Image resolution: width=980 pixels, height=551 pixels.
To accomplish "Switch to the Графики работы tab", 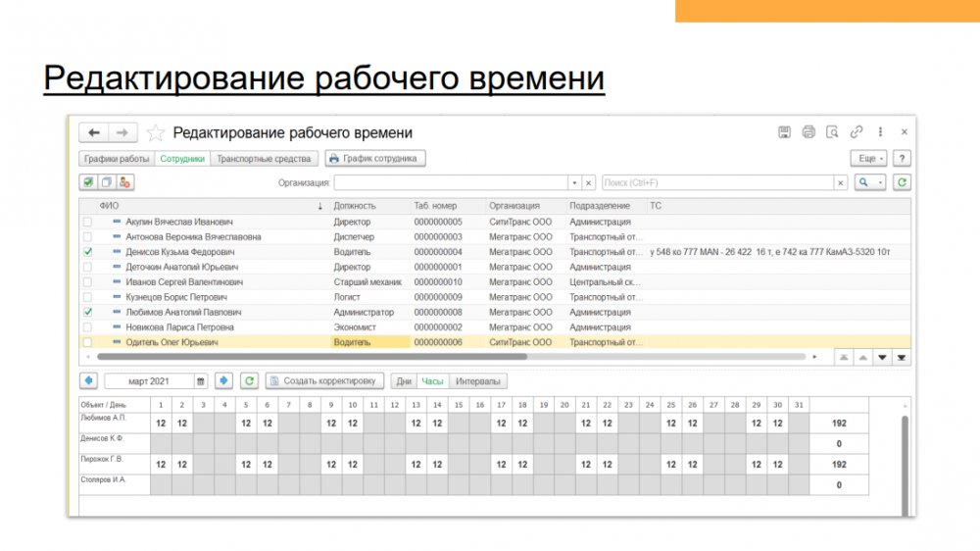I will [x=116, y=158].
